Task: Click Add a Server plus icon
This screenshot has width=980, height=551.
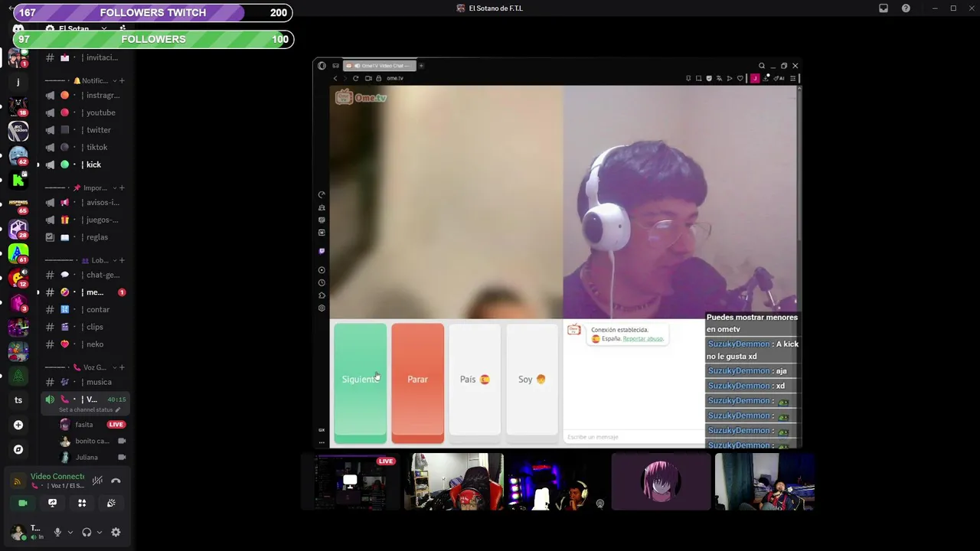Action: 18,425
